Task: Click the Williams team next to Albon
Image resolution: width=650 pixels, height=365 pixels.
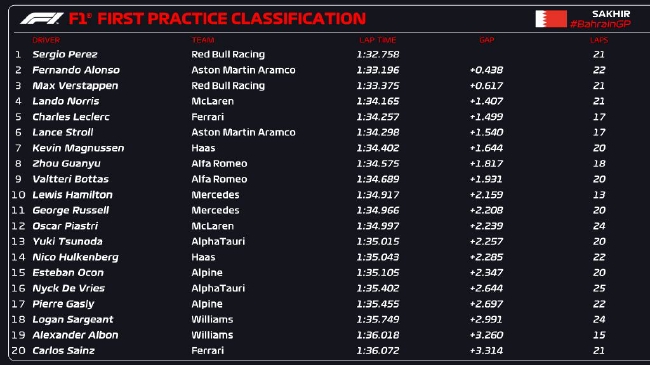Action: [212, 335]
